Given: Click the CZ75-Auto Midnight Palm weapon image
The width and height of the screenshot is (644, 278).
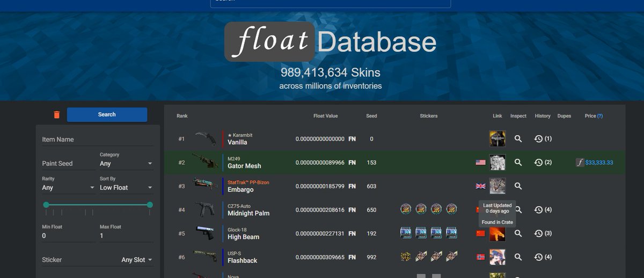Looking at the screenshot, I should pos(204,209).
